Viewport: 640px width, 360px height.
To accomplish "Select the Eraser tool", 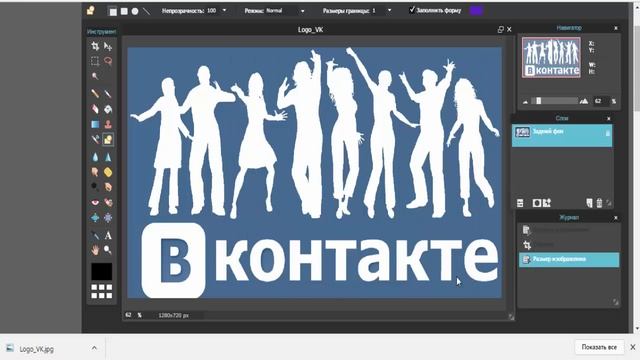I will [x=95, y=109].
